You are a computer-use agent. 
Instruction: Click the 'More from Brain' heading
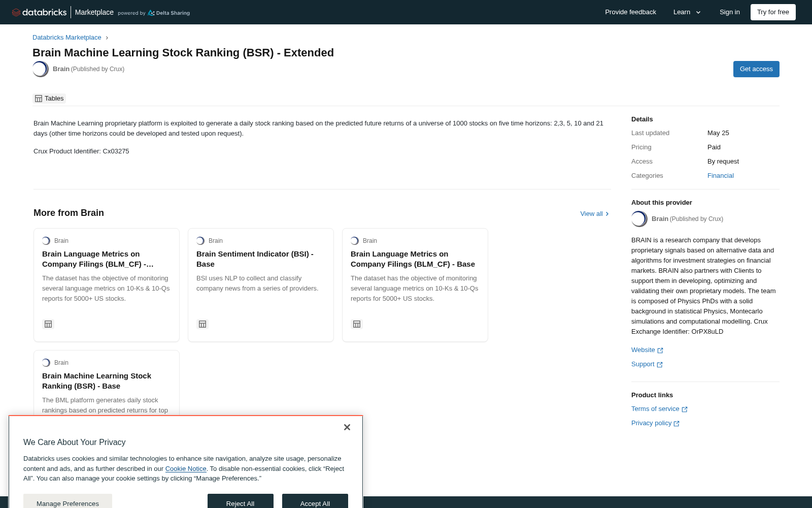pyautogui.click(x=69, y=213)
